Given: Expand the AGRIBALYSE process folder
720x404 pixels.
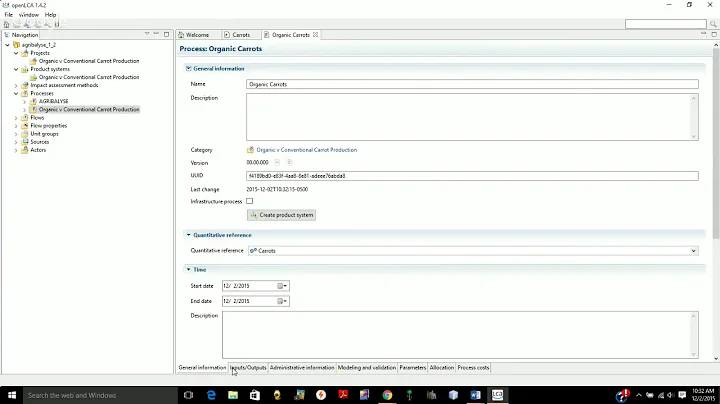Looking at the screenshot, I should [24, 101].
